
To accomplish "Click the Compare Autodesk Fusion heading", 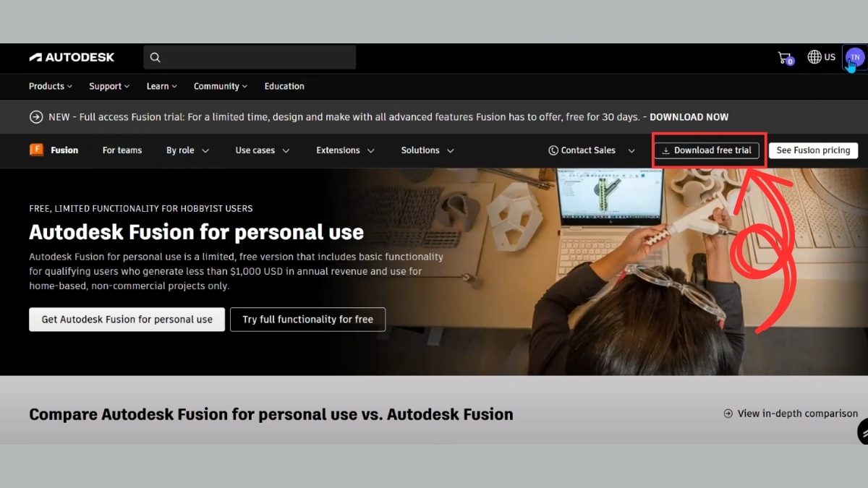I will click(271, 414).
